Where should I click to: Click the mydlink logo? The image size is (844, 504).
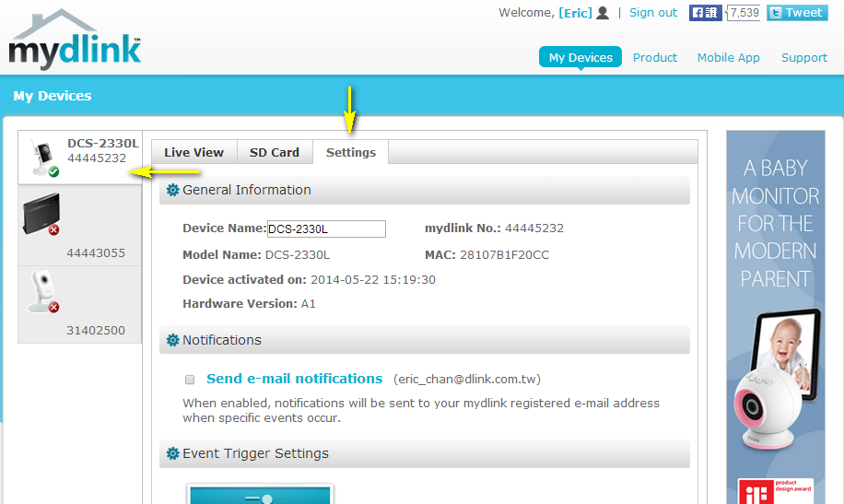point(76,41)
